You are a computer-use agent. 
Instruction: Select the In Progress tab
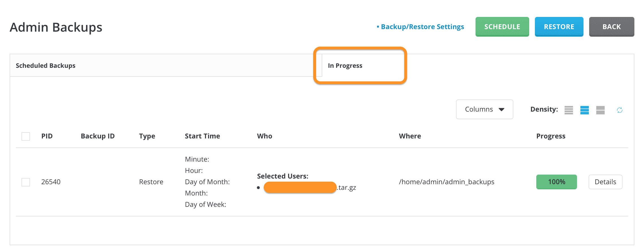pos(345,65)
